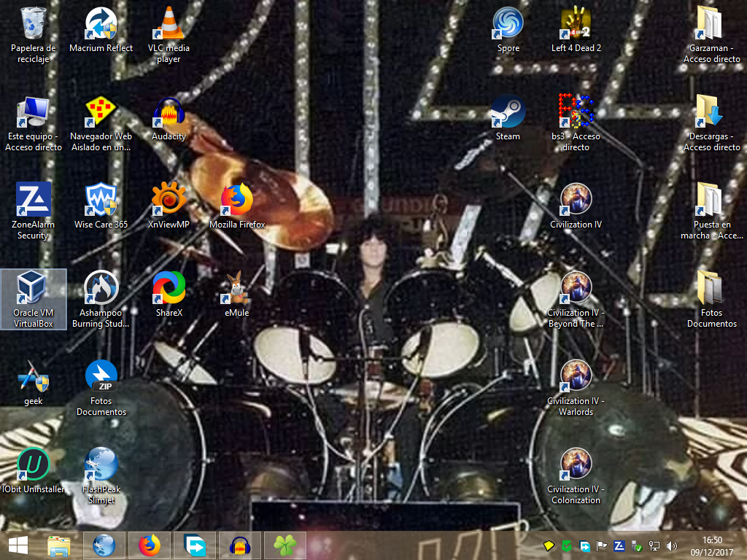The height and width of the screenshot is (560, 747).
Task: Switch to Firefox on the taskbar
Action: coord(149,545)
